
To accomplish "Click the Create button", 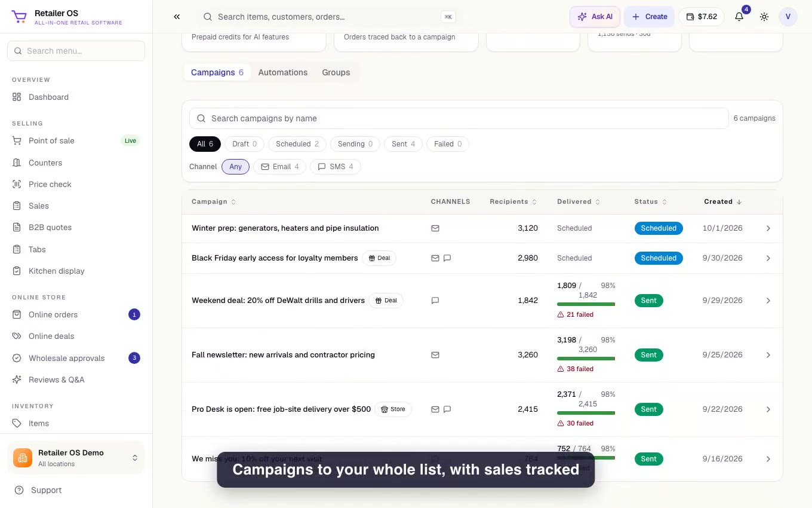I will pyautogui.click(x=650, y=17).
